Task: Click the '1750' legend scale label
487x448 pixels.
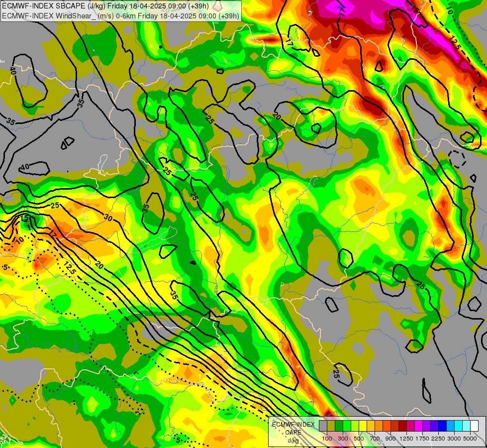Action: (x=422, y=439)
